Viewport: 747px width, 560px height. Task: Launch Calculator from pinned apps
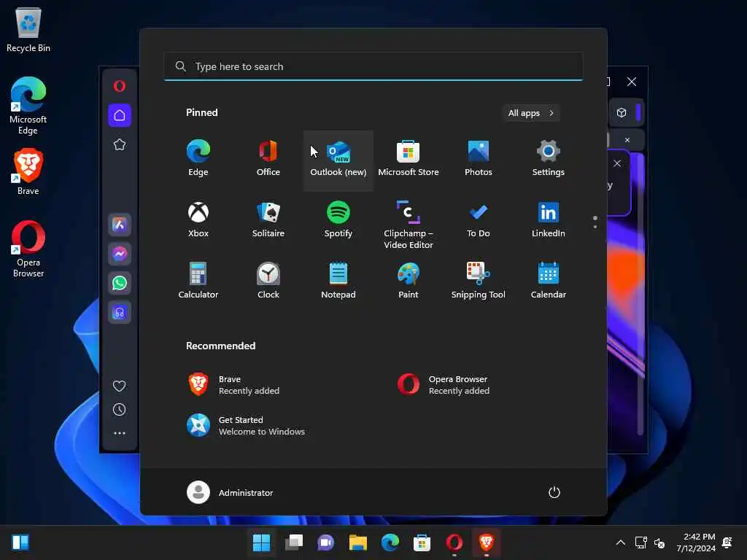pos(198,281)
